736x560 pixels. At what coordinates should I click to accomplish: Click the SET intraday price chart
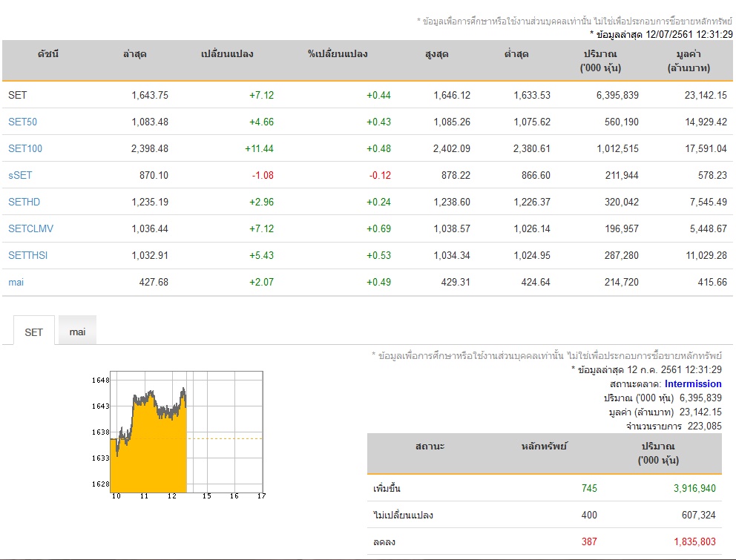[x=178, y=434]
